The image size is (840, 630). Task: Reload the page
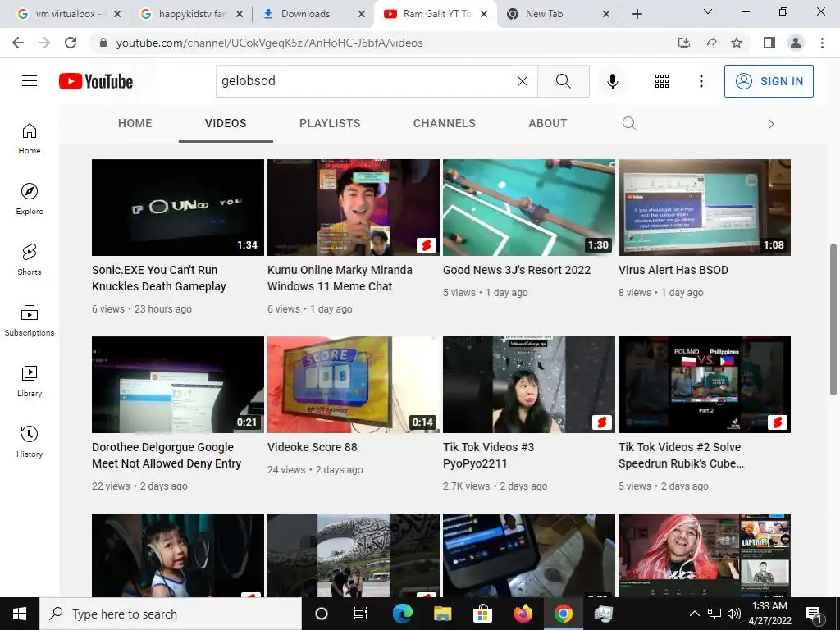pos(71,43)
